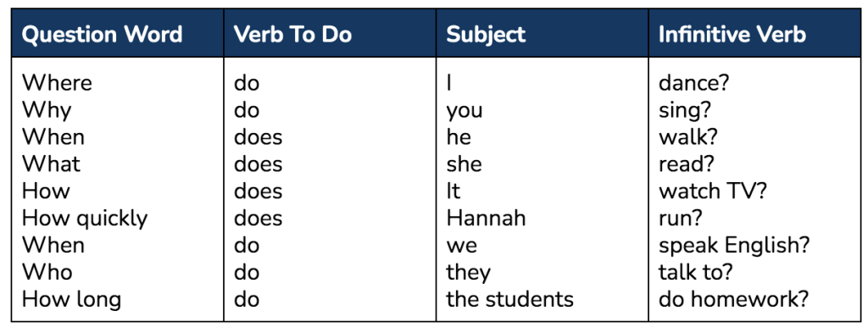Viewport: 868px width, 333px height.
Task: Click the word Why
Action: [x=47, y=111]
